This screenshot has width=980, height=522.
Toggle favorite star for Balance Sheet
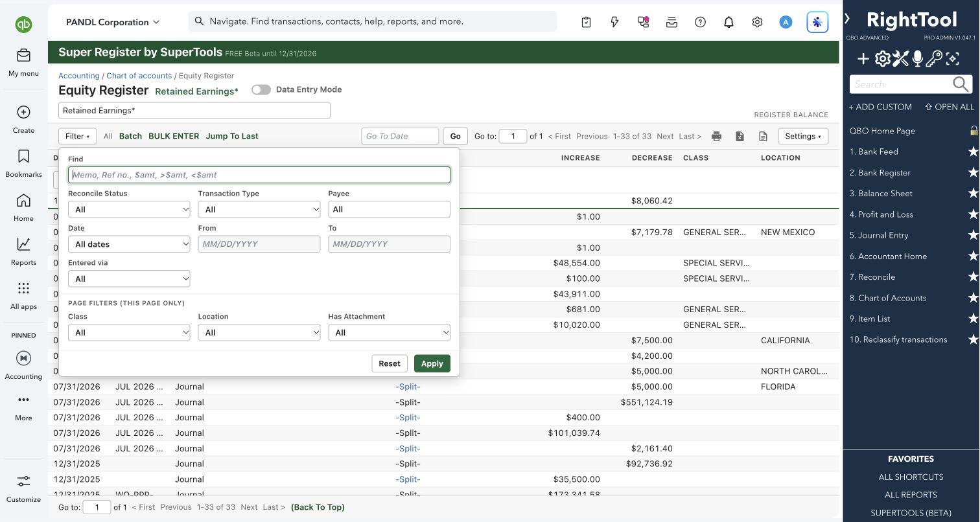(x=973, y=194)
